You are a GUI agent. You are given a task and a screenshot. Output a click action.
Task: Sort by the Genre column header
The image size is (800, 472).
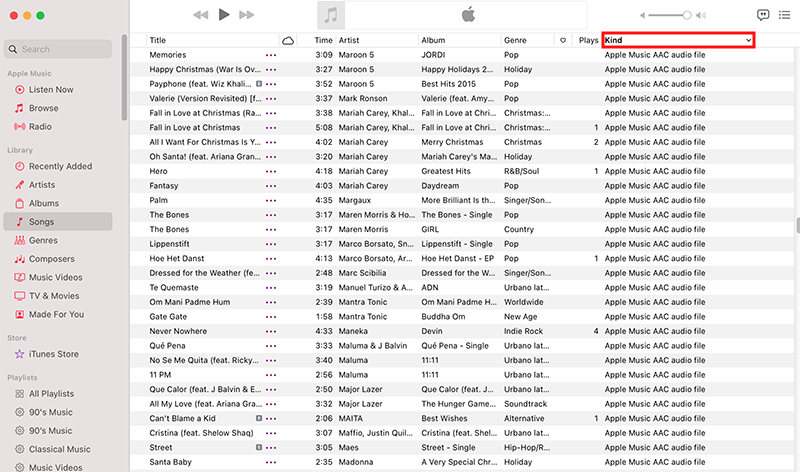coord(528,40)
